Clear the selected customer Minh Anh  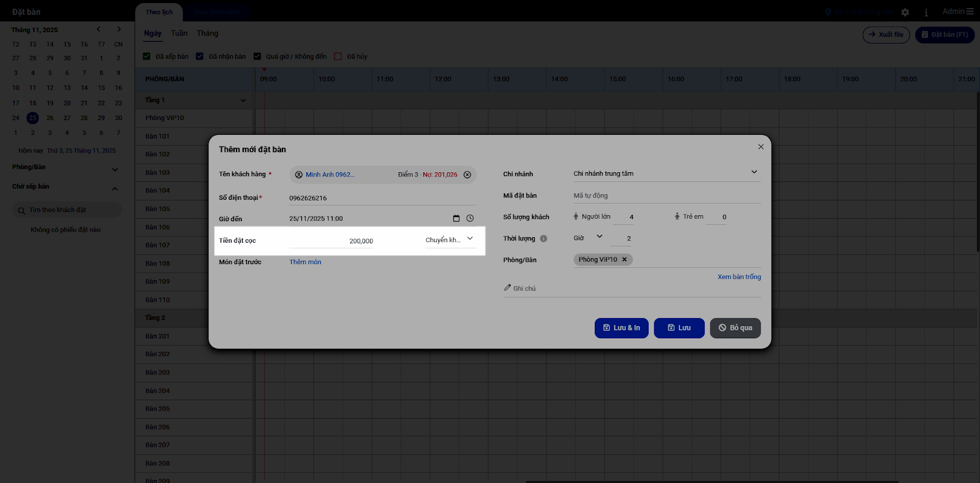[467, 175]
